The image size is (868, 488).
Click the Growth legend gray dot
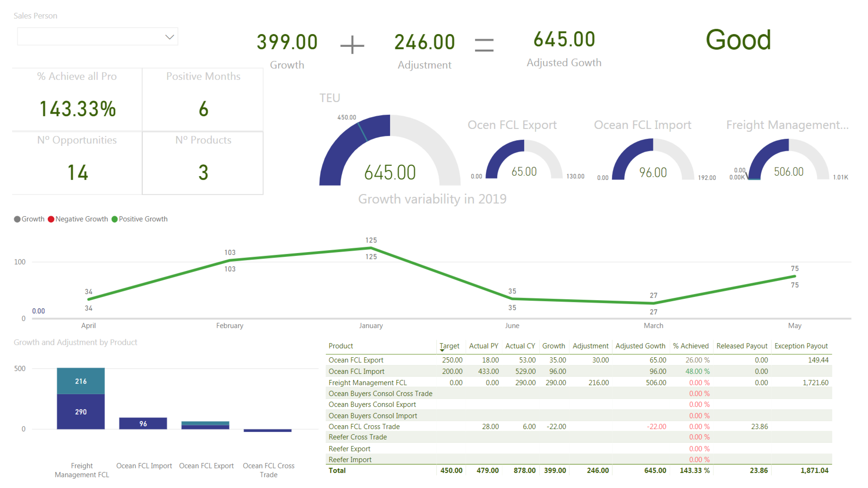[x=17, y=219]
